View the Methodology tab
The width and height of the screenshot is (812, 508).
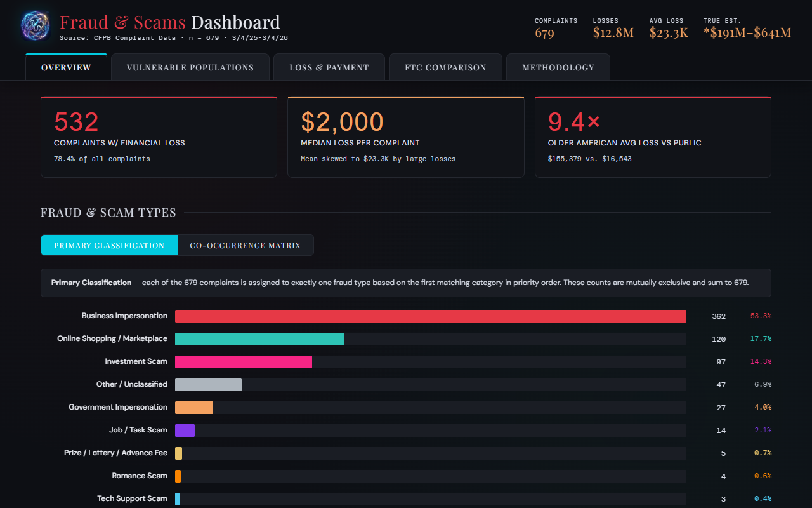pos(558,67)
